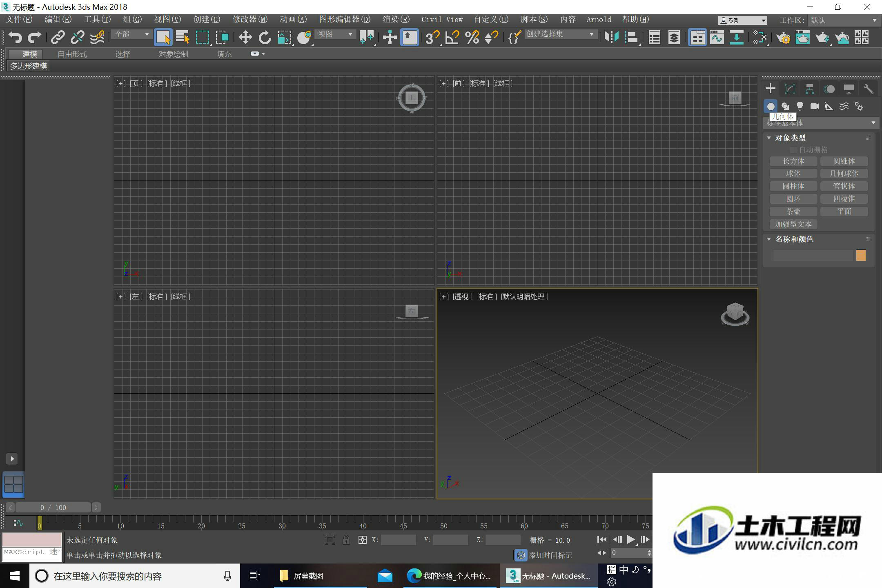The image size is (882, 588).
Task: Open the Layer Explorer icon
Action: (x=674, y=38)
